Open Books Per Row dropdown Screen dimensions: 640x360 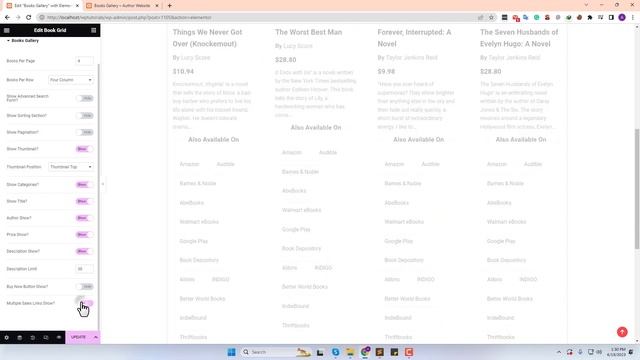[x=71, y=80]
